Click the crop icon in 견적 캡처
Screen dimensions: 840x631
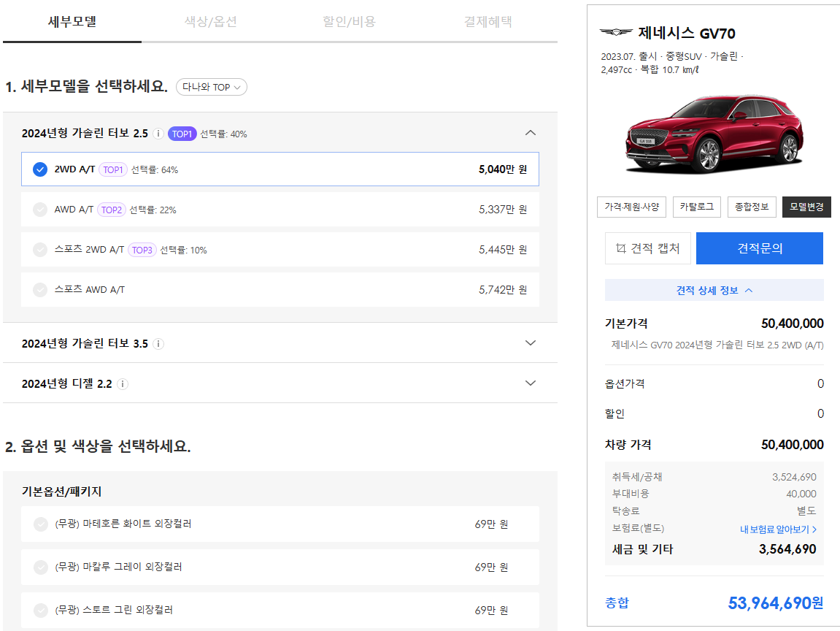pos(620,248)
